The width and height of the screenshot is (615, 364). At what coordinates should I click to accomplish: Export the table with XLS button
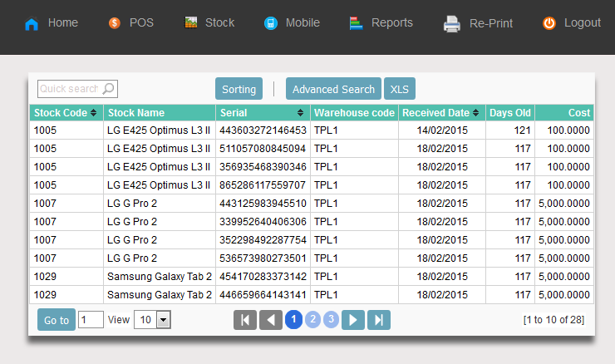pyautogui.click(x=400, y=89)
